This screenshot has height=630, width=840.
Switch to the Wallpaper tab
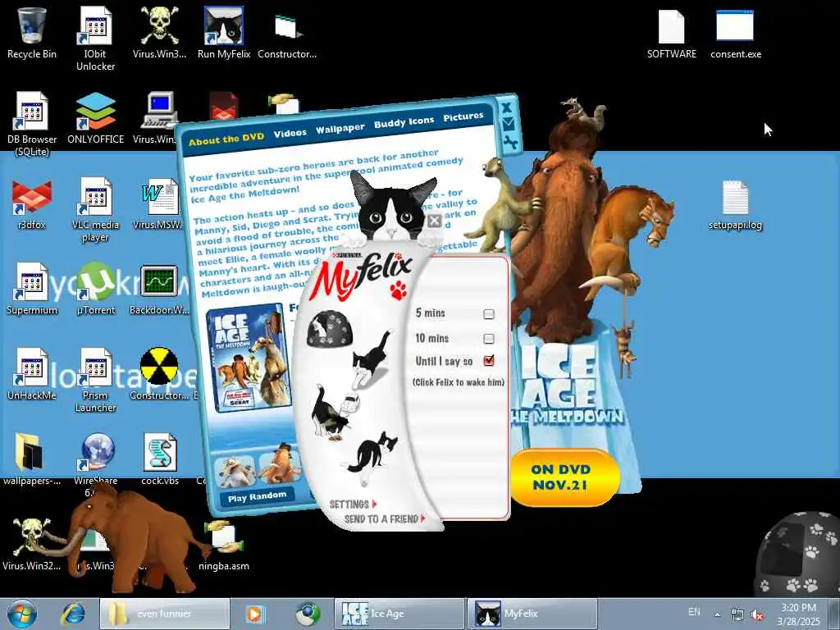(340, 128)
